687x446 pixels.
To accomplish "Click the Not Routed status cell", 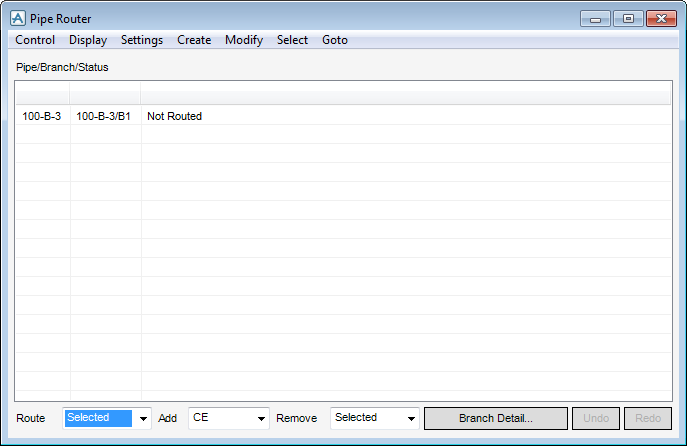I will click(x=175, y=116).
